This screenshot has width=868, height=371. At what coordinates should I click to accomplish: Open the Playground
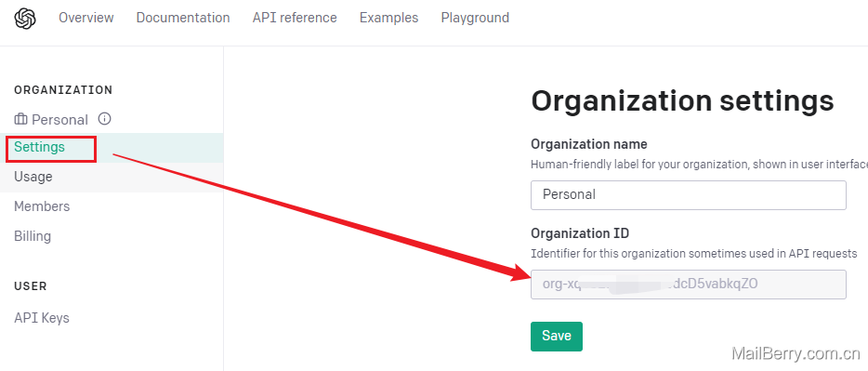pyautogui.click(x=475, y=18)
